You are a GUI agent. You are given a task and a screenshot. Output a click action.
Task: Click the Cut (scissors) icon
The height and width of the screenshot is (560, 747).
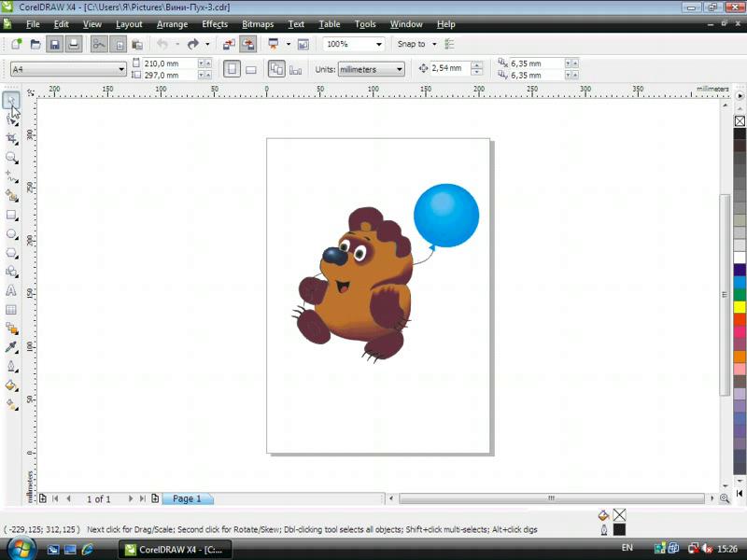click(99, 44)
